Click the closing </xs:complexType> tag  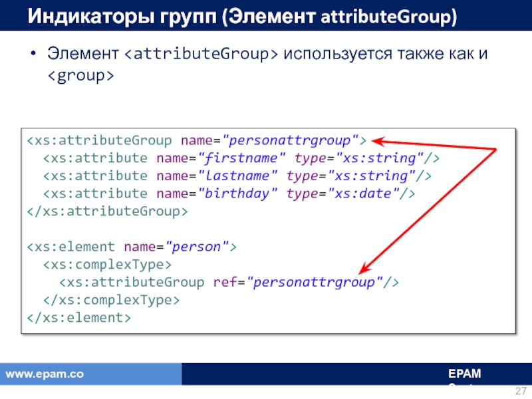(x=111, y=300)
